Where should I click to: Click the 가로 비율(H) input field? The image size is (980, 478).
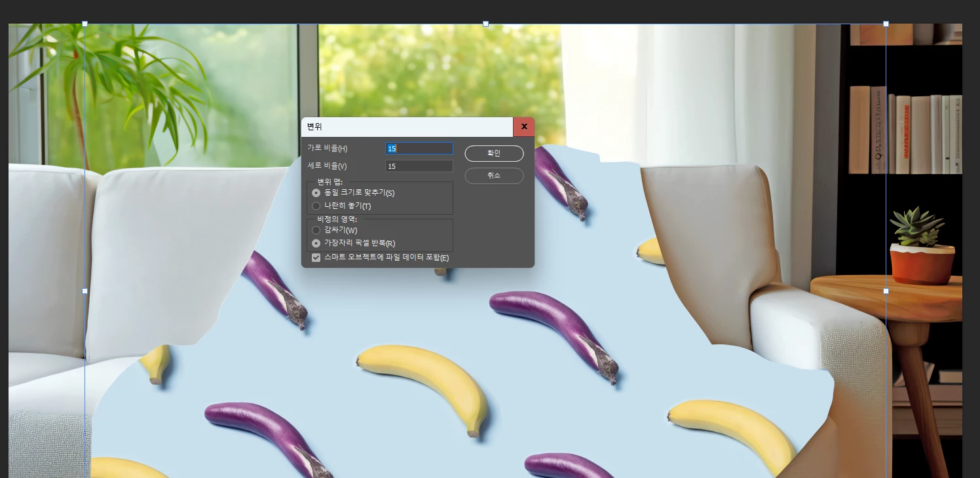[419, 149]
